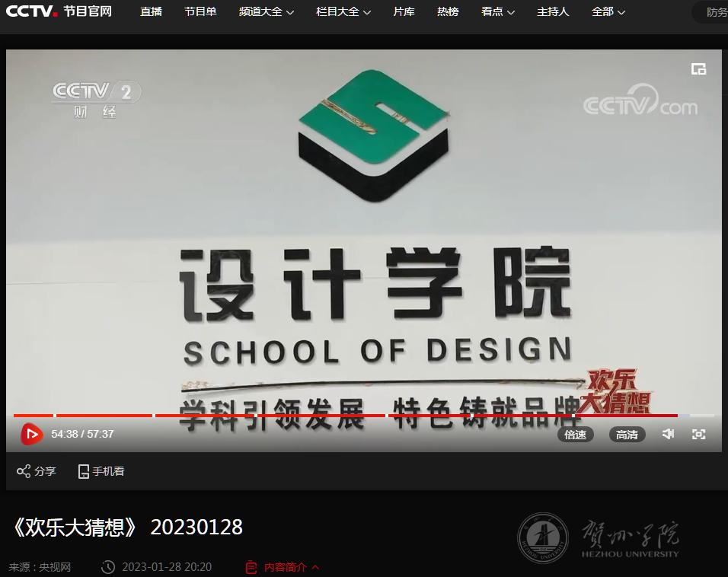Go to the 片库 library

(404, 11)
